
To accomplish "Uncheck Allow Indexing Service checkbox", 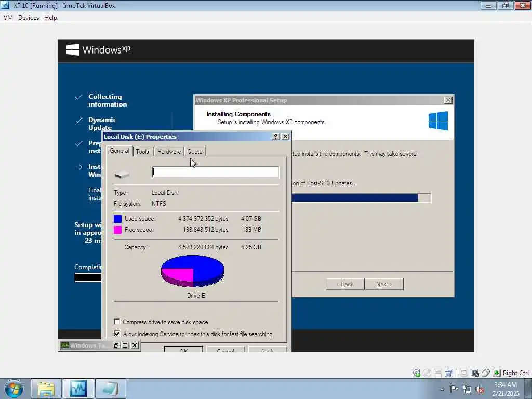I will pyautogui.click(x=117, y=334).
